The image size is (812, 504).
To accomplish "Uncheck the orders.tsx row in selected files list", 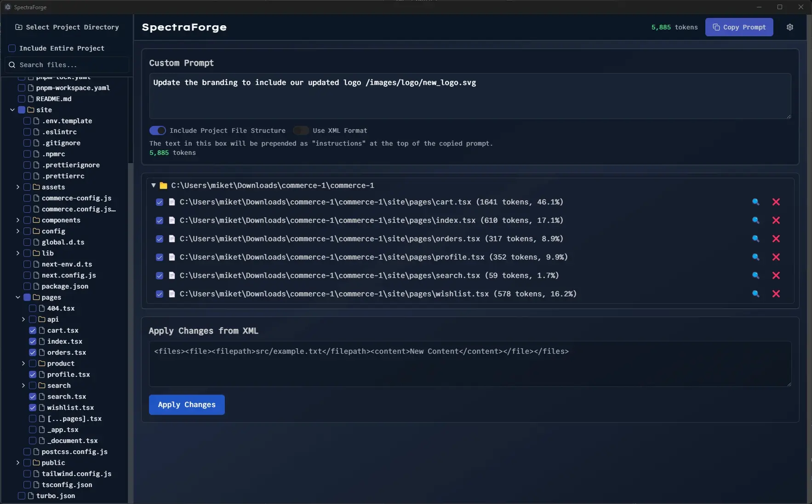I will [160, 238].
